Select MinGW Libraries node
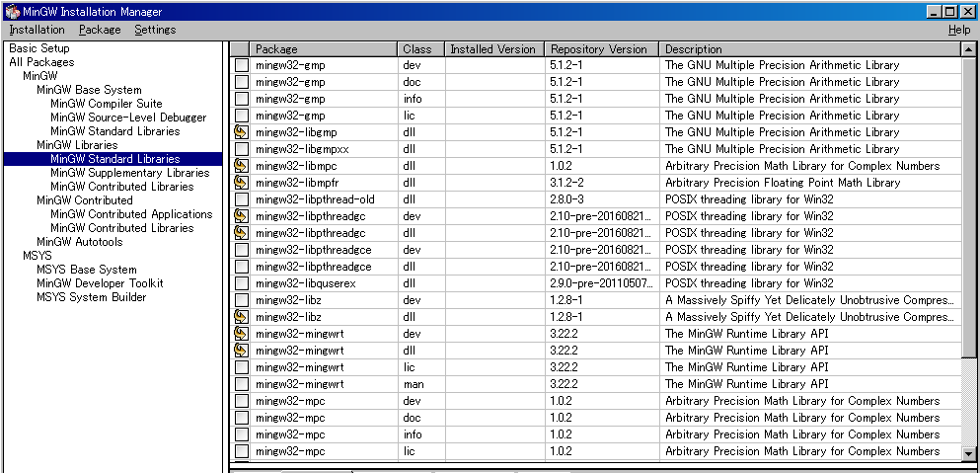980x473 pixels. [77, 144]
